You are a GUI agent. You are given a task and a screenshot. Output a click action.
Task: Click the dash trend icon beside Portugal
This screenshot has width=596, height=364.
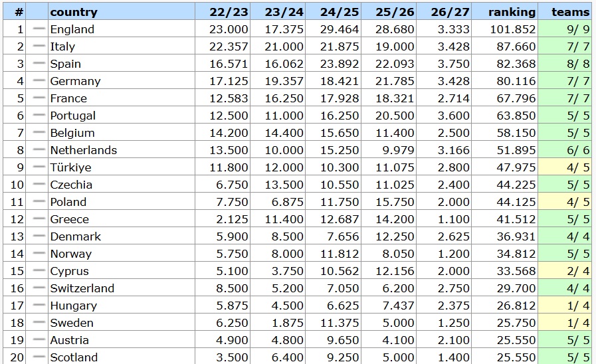(39, 115)
